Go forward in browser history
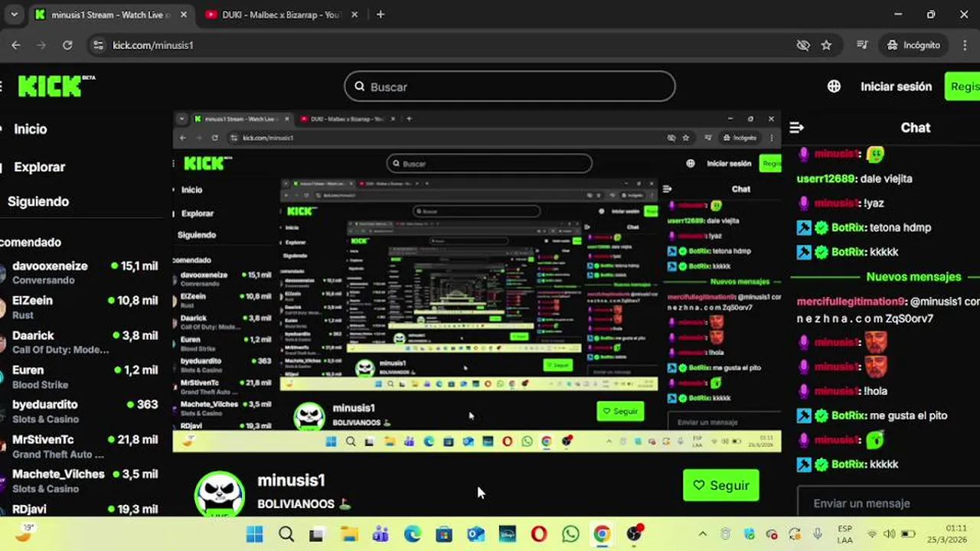Viewport: 980px width, 551px height. click(41, 45)
